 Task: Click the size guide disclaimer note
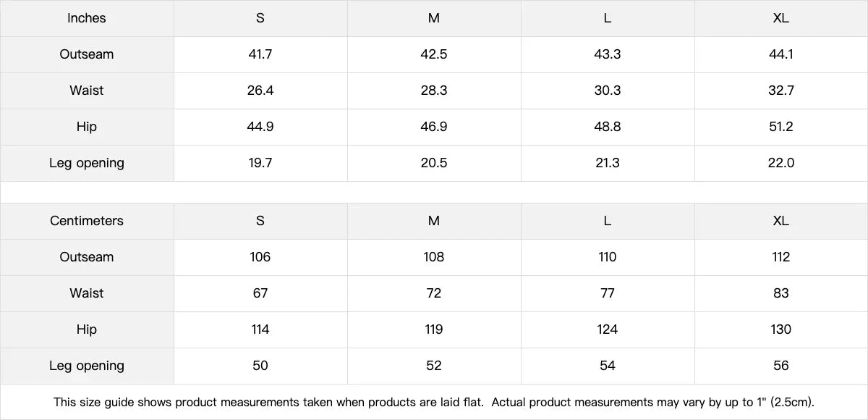coord(434,402)
